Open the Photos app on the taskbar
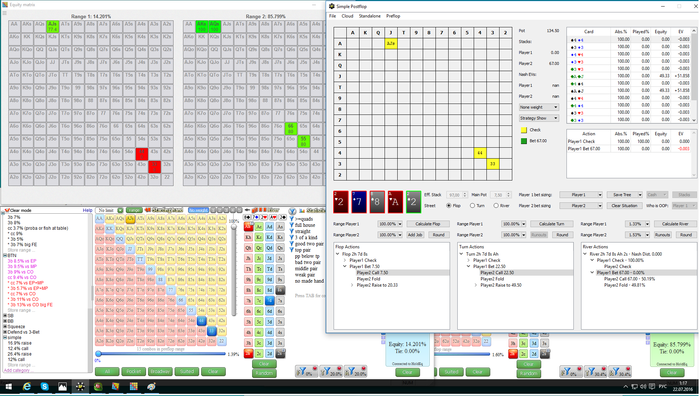 click(x=62, y=387)
